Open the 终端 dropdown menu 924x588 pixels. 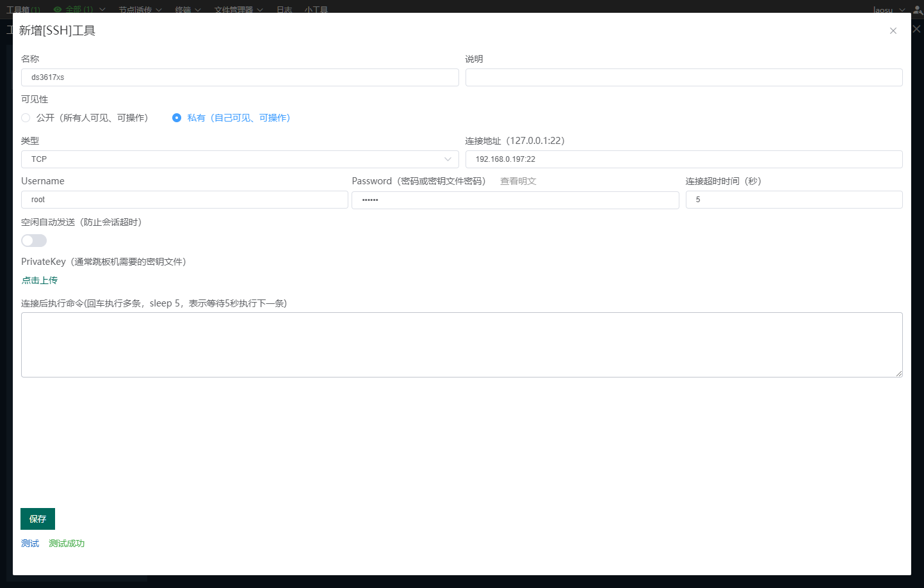[x=183, y=10]
